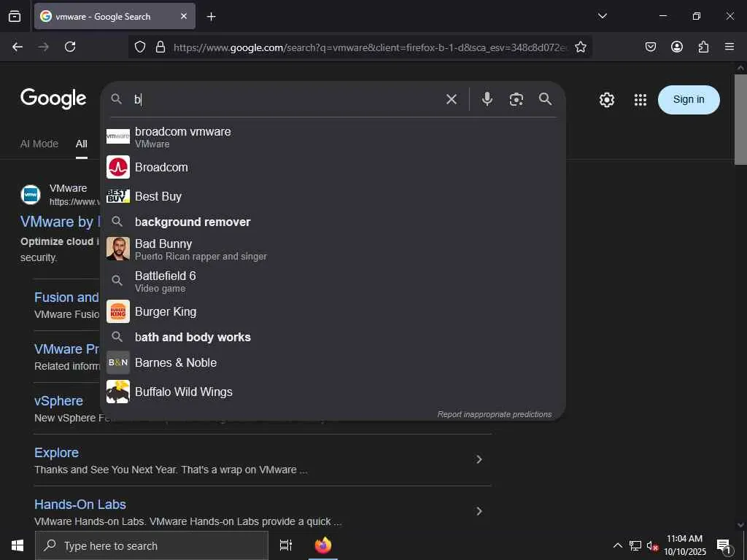Click the Bad Bunny photo thumbnail

117,249
